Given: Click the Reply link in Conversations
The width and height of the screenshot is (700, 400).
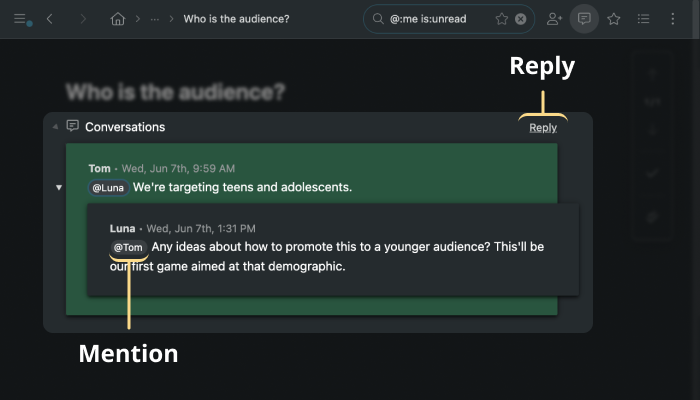Looking at the screenshot, I should pyautogui.click(x=543, y=127).
